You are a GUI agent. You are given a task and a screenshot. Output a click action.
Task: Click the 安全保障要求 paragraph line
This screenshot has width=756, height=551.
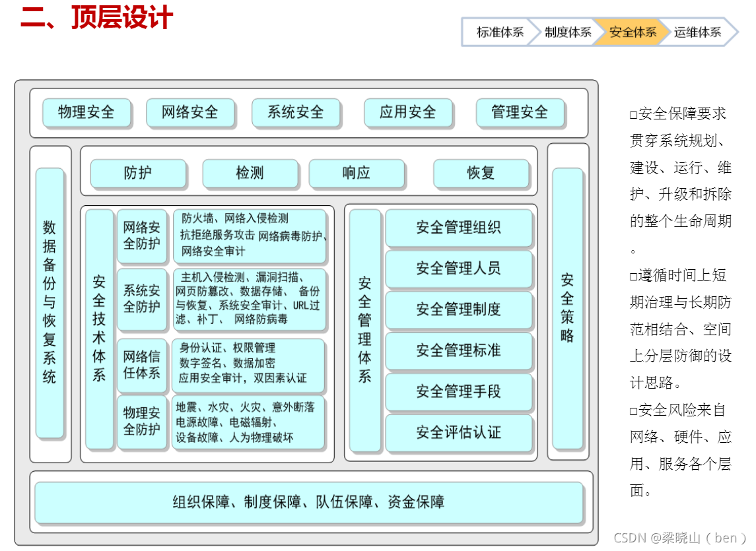pos(678,113)
